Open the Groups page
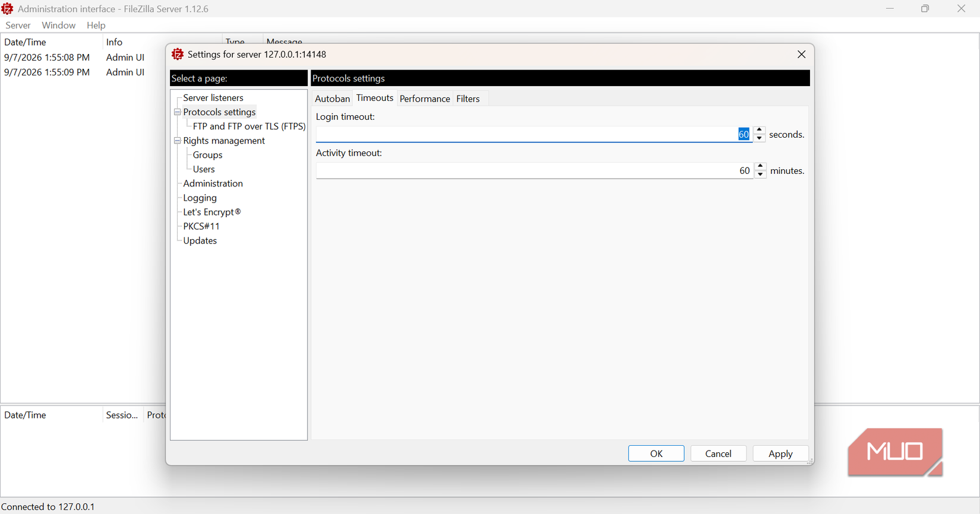Image resolution: width=980 pixels, height=514 pixels. 207,155
